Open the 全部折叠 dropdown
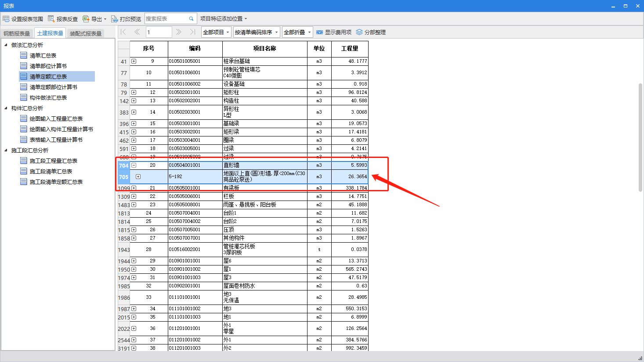The height and width of the screenshot is (362, 644). (x=297, y=32)
